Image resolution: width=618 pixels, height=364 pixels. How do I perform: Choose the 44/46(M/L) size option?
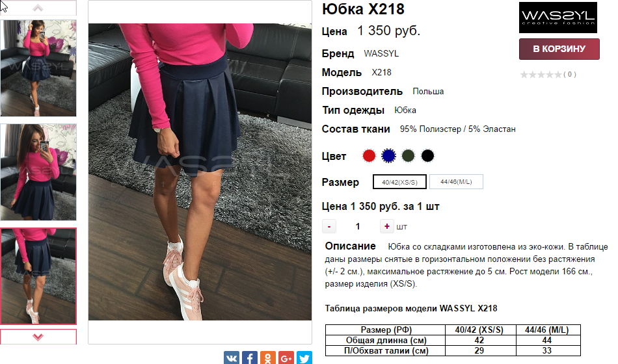(x=456, y=181)
